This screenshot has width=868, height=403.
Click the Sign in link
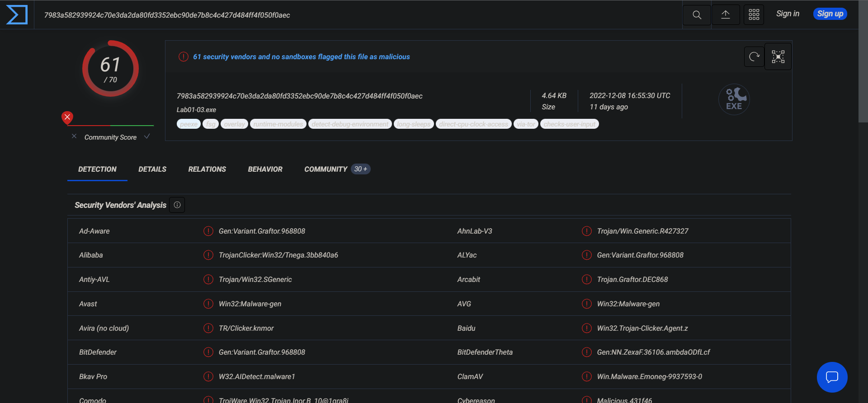click(x=788, y=14)
